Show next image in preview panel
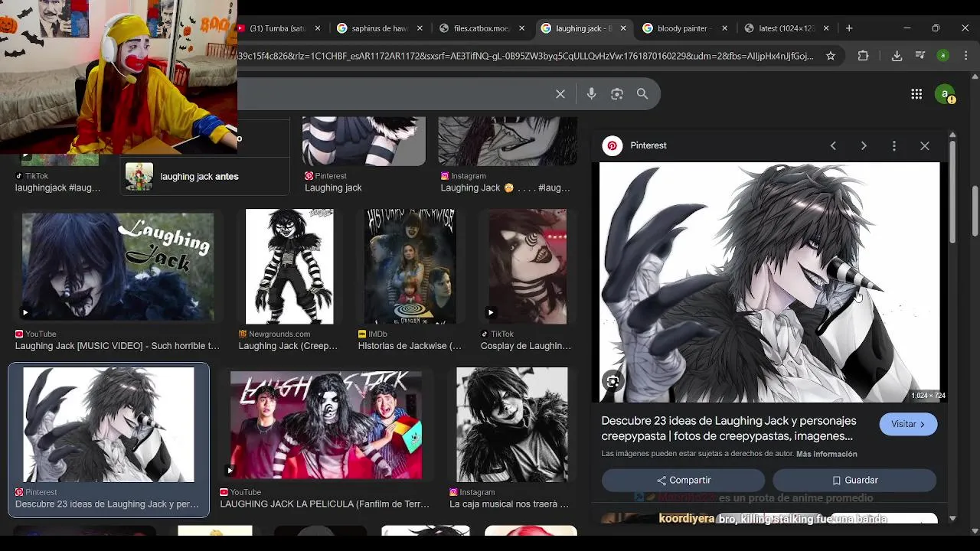The image size is (980, 551). point(864,145)
